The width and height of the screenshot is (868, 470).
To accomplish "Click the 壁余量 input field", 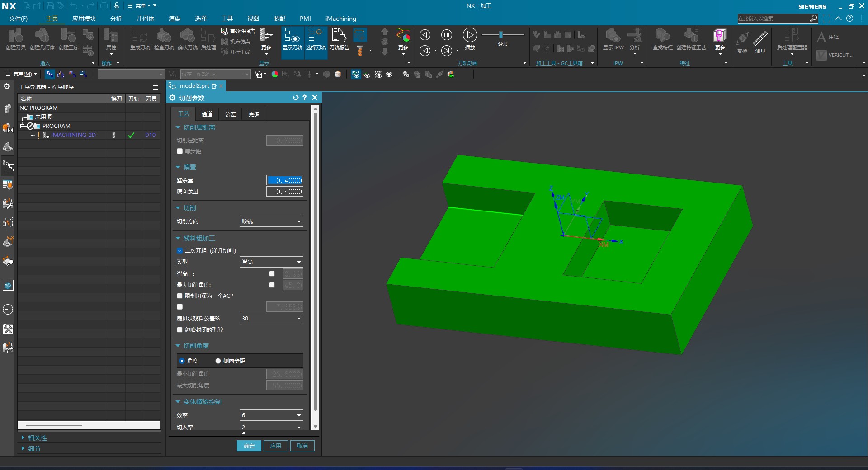I will click(285, 180).
